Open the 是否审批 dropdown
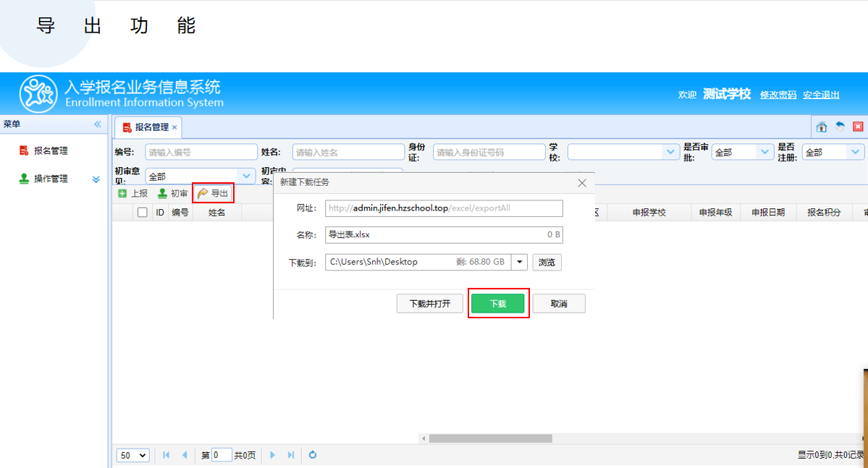 [x=764, y=153]
